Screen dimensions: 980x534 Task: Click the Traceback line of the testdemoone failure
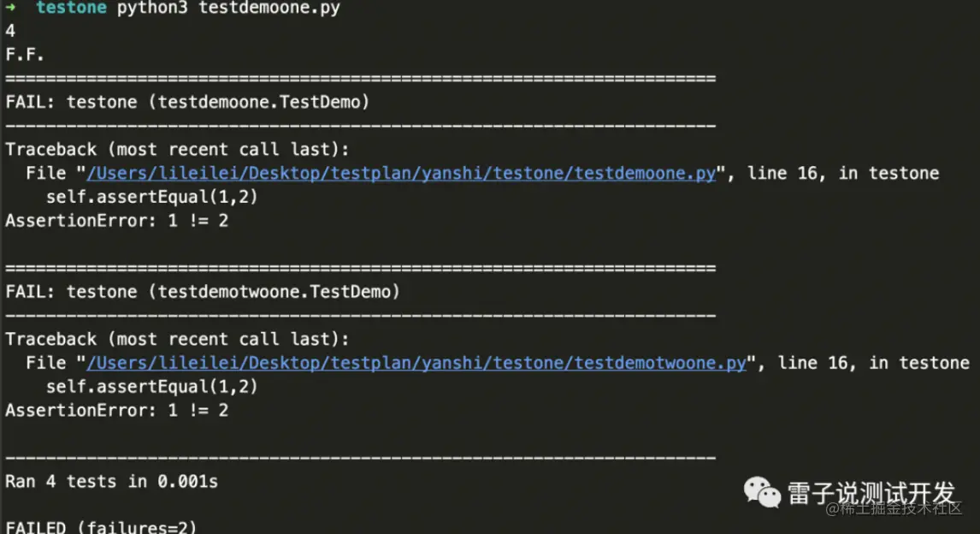click(x=177, y=150)
